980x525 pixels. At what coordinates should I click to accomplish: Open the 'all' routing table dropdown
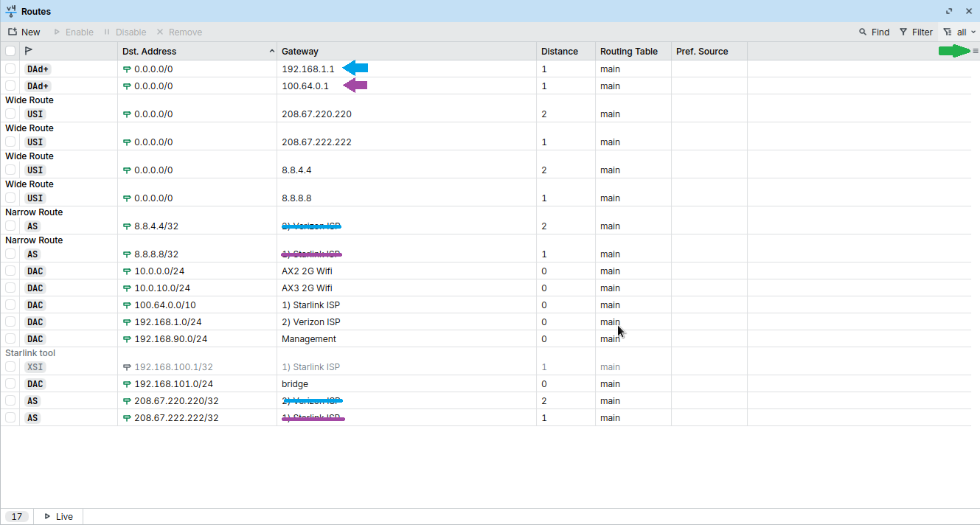click(x=959, y=32)
